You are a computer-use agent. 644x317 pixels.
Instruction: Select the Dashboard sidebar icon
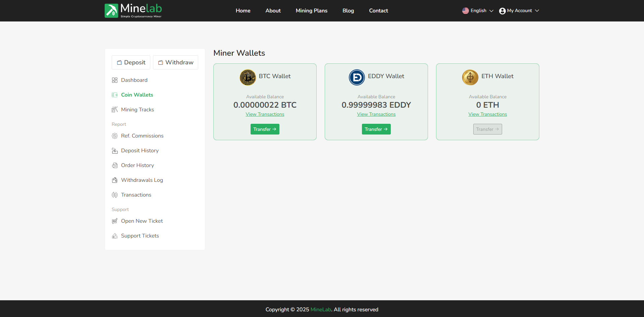tap(115, 80)
